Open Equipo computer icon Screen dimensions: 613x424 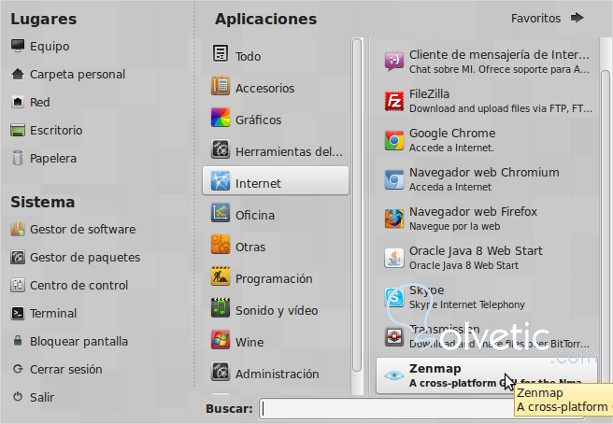pos(18,46)
